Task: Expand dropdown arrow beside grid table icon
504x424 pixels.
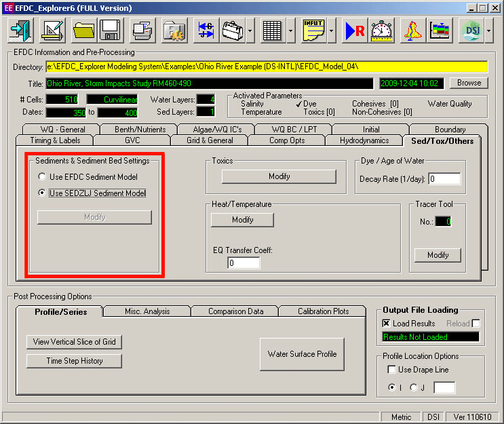Action: [x=290, y=31]
